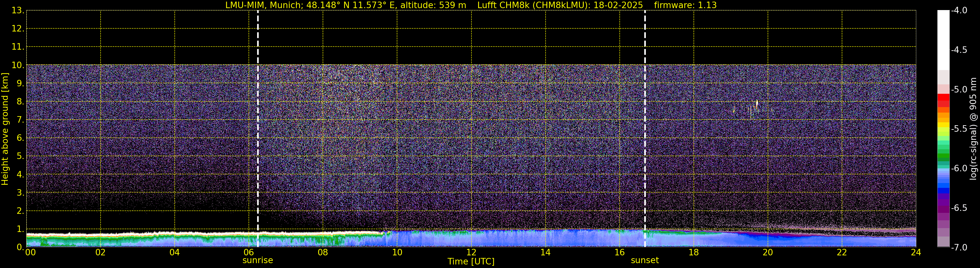Click the '20' time axis tick label

[768, 252]
